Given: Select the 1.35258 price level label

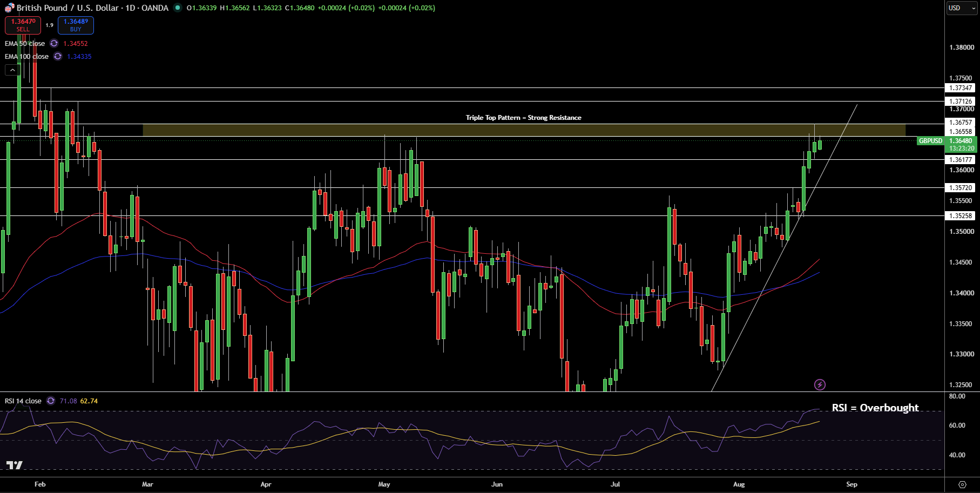Looking at the screenshot, I should 961,216.
